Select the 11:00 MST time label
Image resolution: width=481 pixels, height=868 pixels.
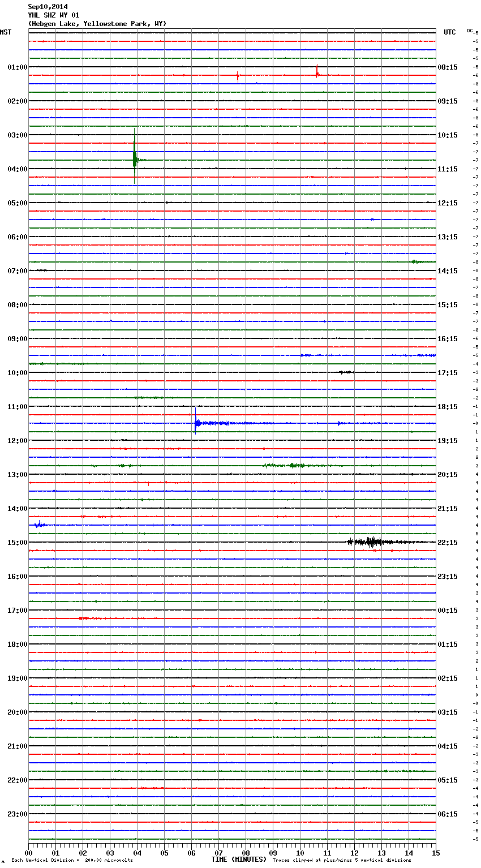[x=18, y=407]
